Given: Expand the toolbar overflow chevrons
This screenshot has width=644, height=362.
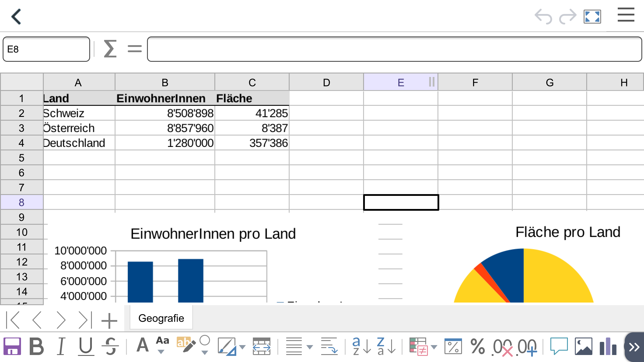Looking at the screenshot, I should [x=634, y=347].
